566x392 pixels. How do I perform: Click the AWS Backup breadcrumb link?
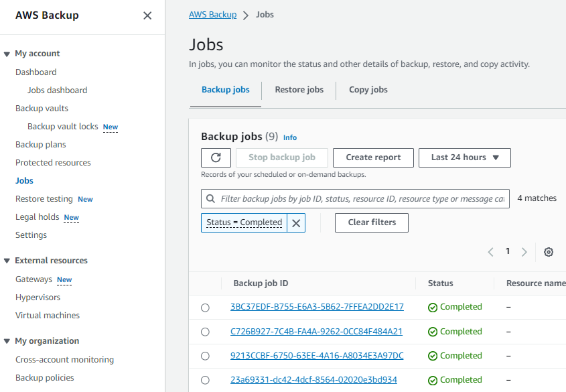[x=212, y=15]
